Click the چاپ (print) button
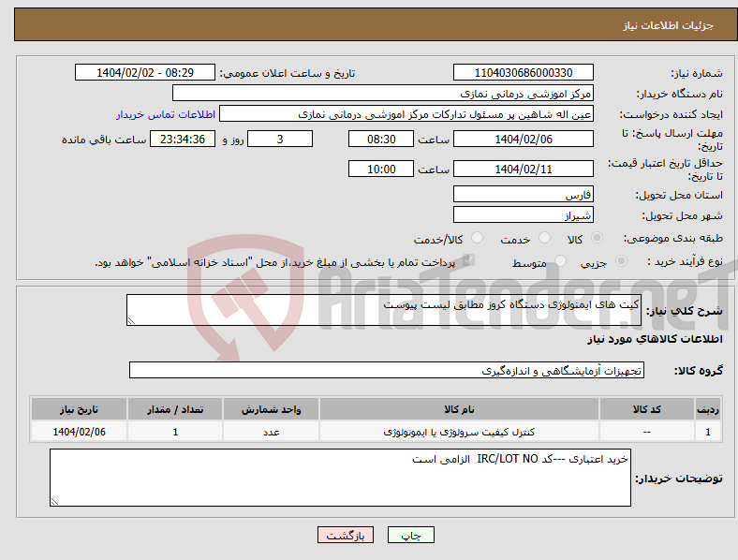 (x=410, y=535)
